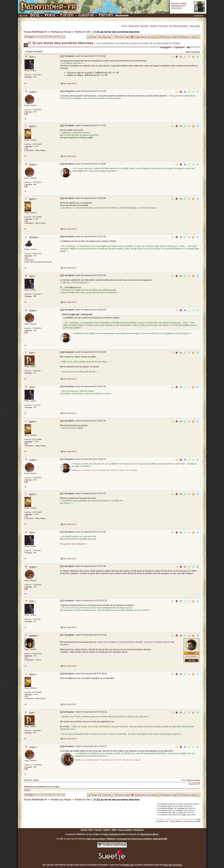The image size is (224, 868).
Task: Open the Partager share dropdown
Action: tap(165, 47)
